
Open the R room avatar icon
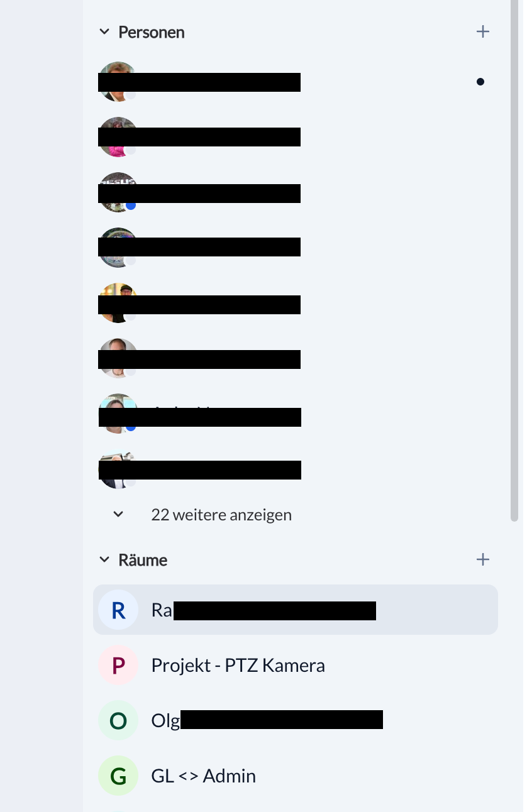click(118, 610)
